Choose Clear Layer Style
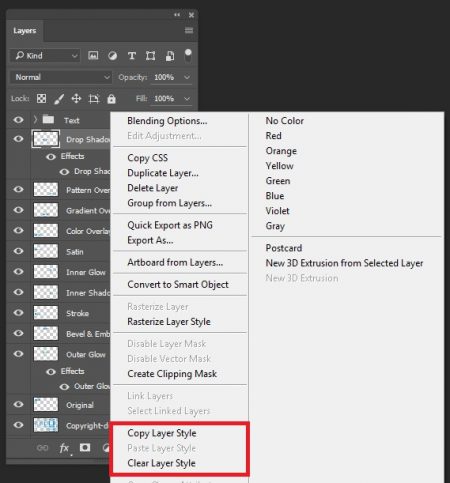This screenshot has width=450, height=483. [x=162, y=463]
